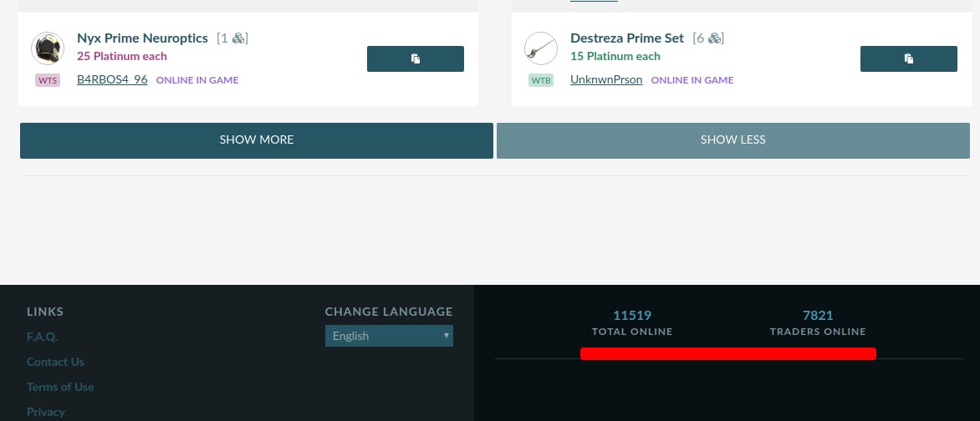Screen dimensions: 980x421
Task: Open the Nyx Prime Neuroptics item page
Action: pyautogui.click(x=142, y=38)
